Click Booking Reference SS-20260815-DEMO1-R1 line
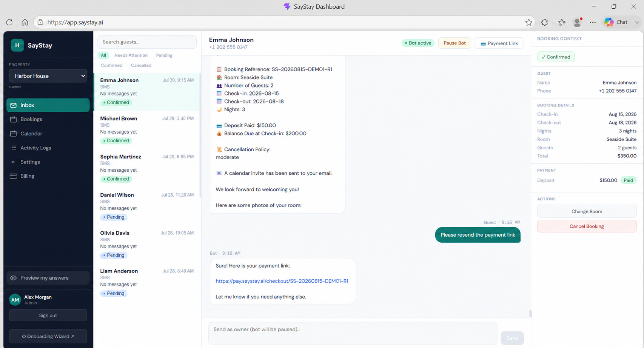Image resolution: width=644 pixels, height=348 pixels. [274, 69]
